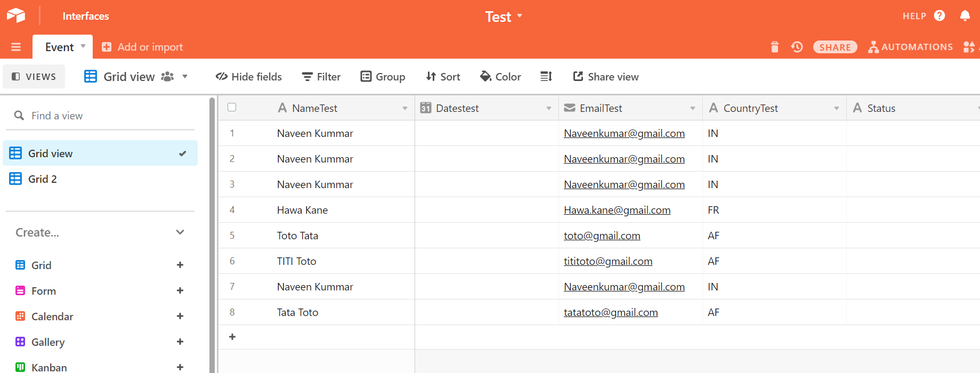Open the tatatoto@gmail.com email link
980x373 pixels.
[611, 312]
